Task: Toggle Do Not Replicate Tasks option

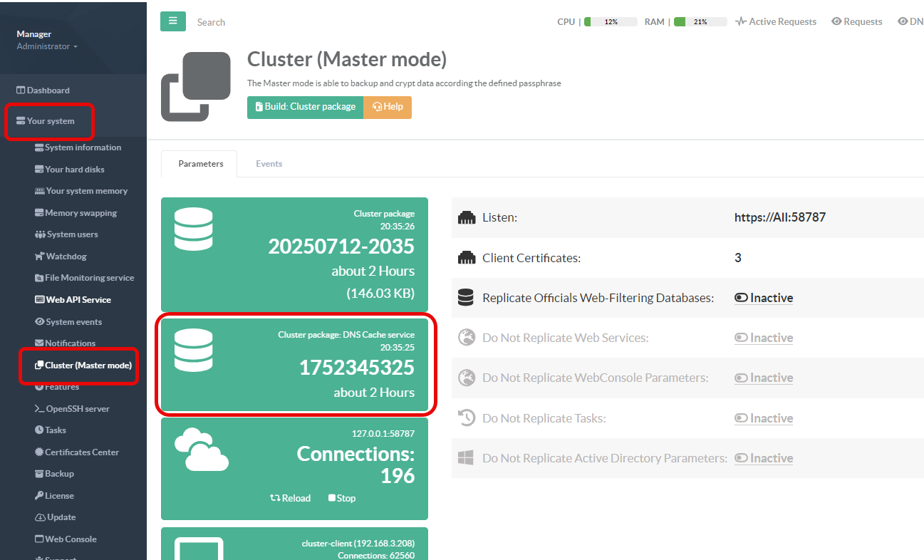Action: coord(764,418)
